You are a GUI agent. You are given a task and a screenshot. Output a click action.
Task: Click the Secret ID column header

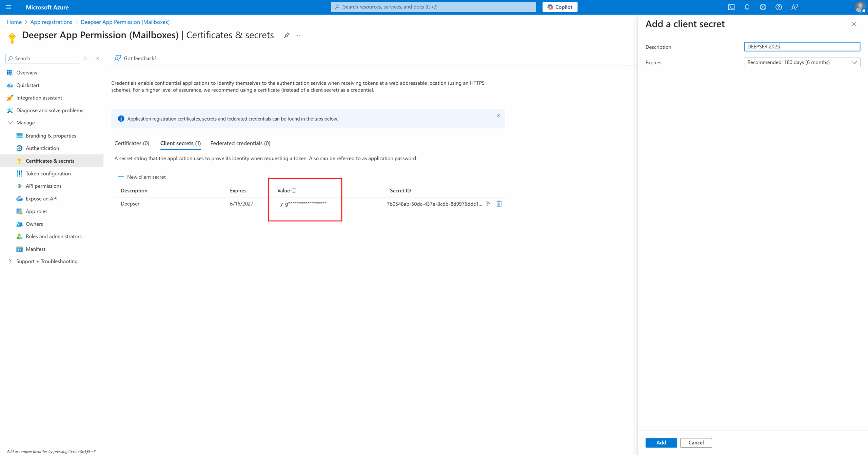(400, 190)
